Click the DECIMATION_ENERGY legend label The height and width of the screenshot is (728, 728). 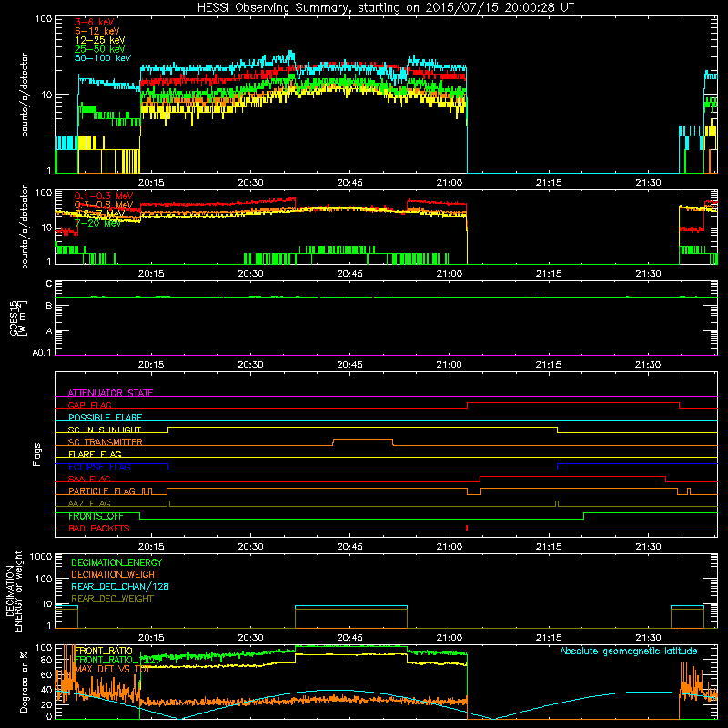tap(116, 562)
